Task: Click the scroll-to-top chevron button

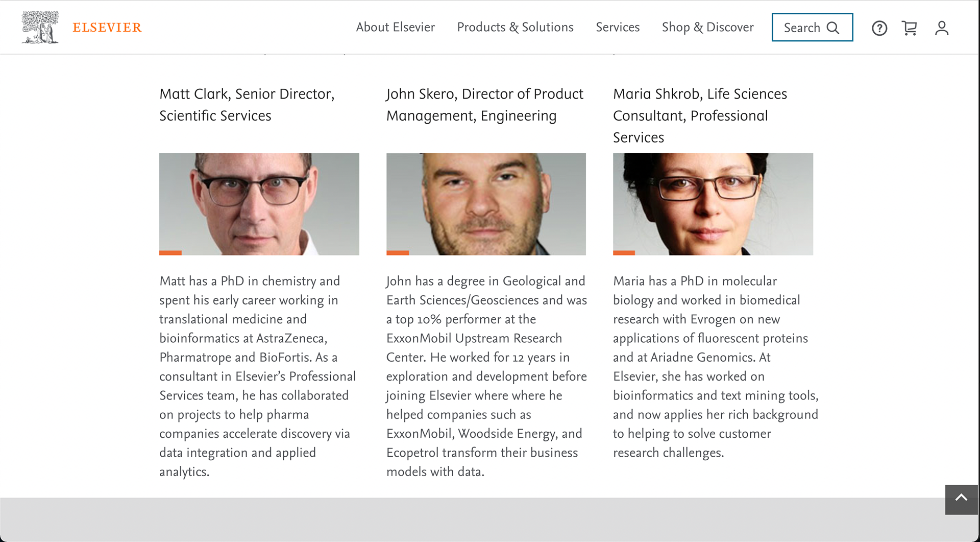Action: click(x=961, y=499)
